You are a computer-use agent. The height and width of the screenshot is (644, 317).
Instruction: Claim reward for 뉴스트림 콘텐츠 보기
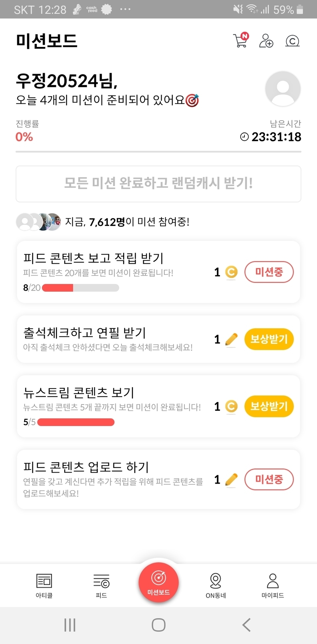click(x=269, y=406)
